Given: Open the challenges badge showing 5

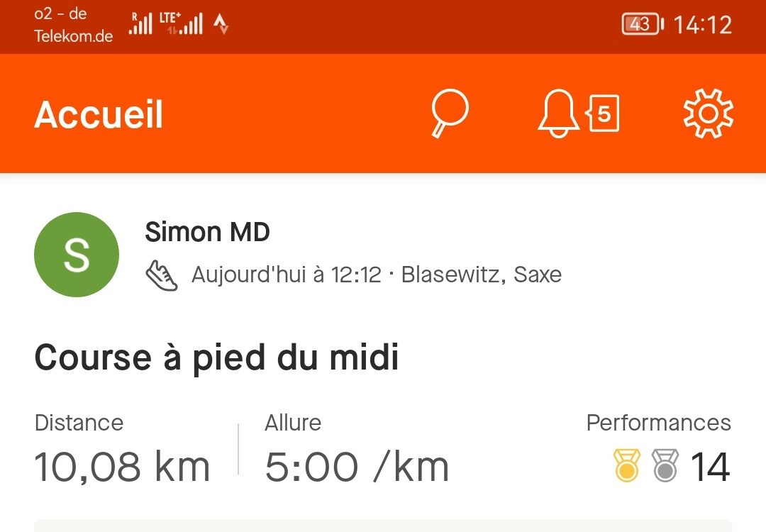Looking at the screenshot, I should coord(602,113).
